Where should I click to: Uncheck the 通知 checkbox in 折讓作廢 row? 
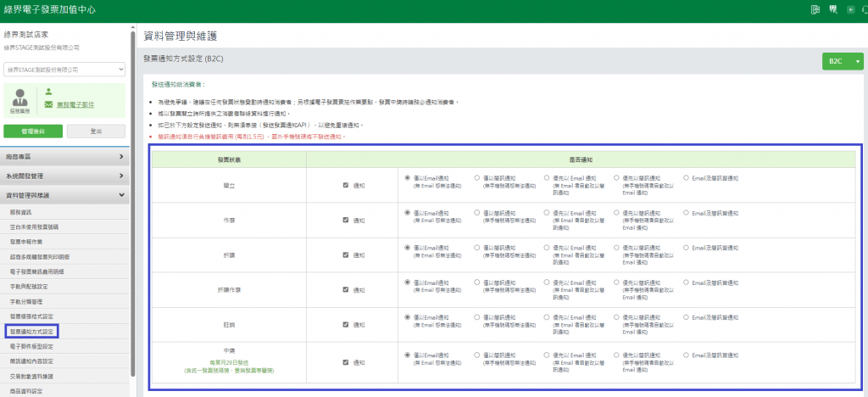point(346,289)
